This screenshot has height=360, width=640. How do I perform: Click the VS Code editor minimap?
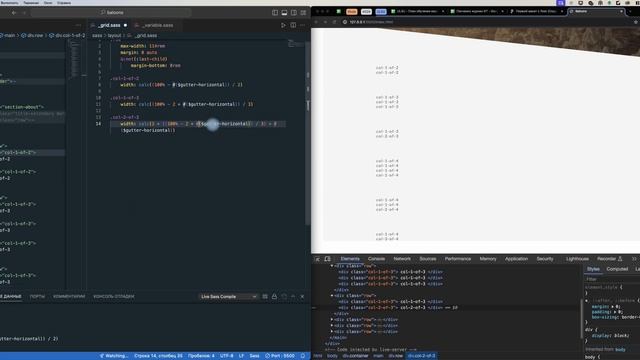[x=296, y=43]
